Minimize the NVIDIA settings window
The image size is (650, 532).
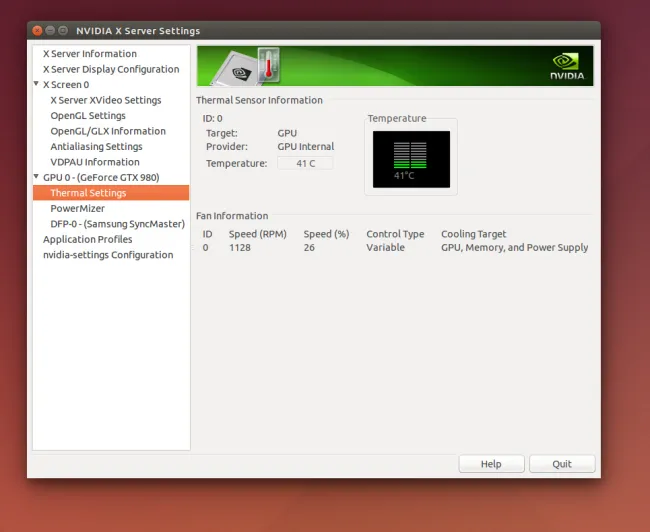pyautogui.click(x=50, y=31)
